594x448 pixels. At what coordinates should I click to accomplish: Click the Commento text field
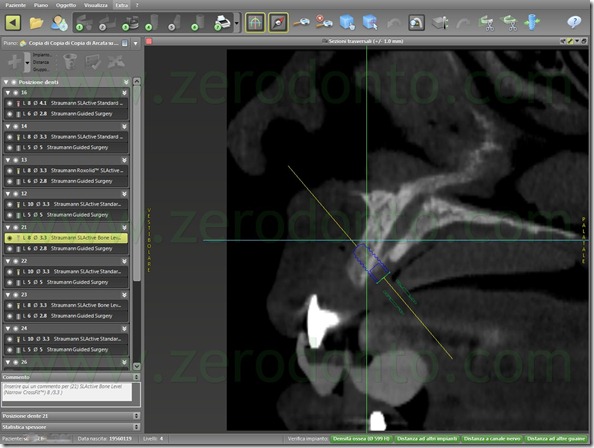coord(67,392)
